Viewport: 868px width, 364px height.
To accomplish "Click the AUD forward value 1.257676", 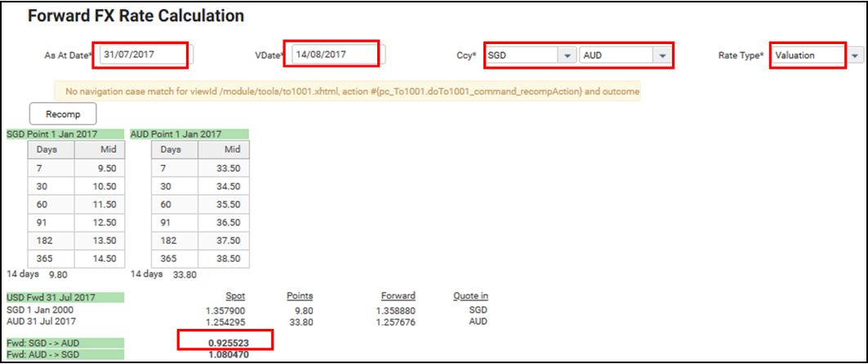I will [395, 322].
